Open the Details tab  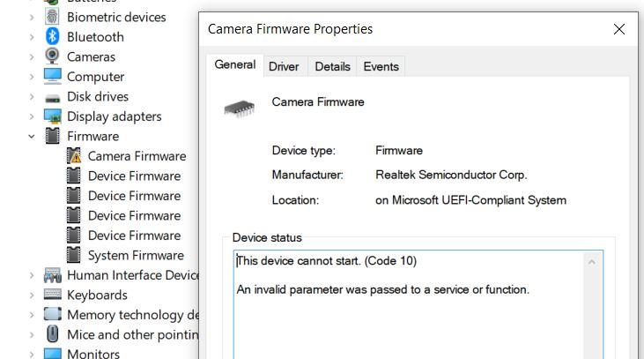[x=332, y=66]
